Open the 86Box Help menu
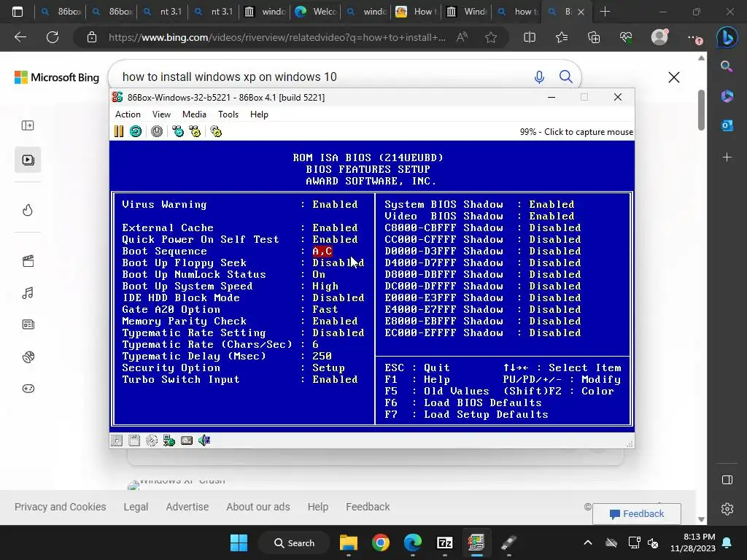This screenshot has height=560, width=747. (x=259, y=114)
